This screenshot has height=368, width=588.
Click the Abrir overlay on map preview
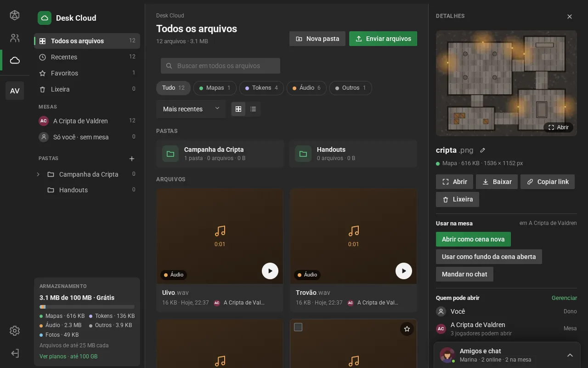(x=559, y=127)
